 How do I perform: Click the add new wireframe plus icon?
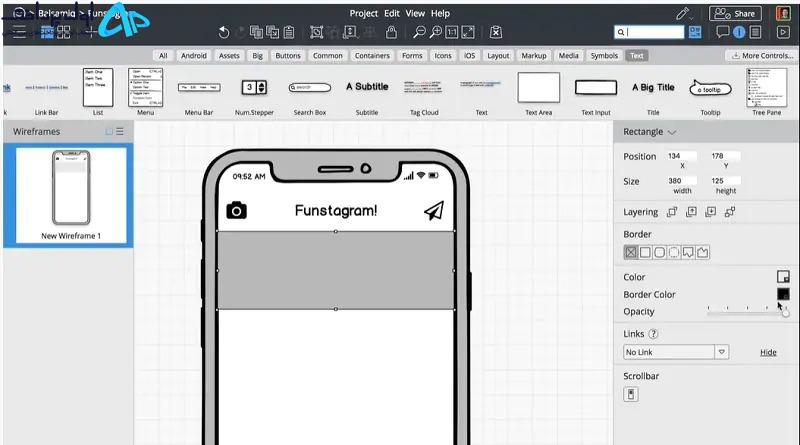91,32
